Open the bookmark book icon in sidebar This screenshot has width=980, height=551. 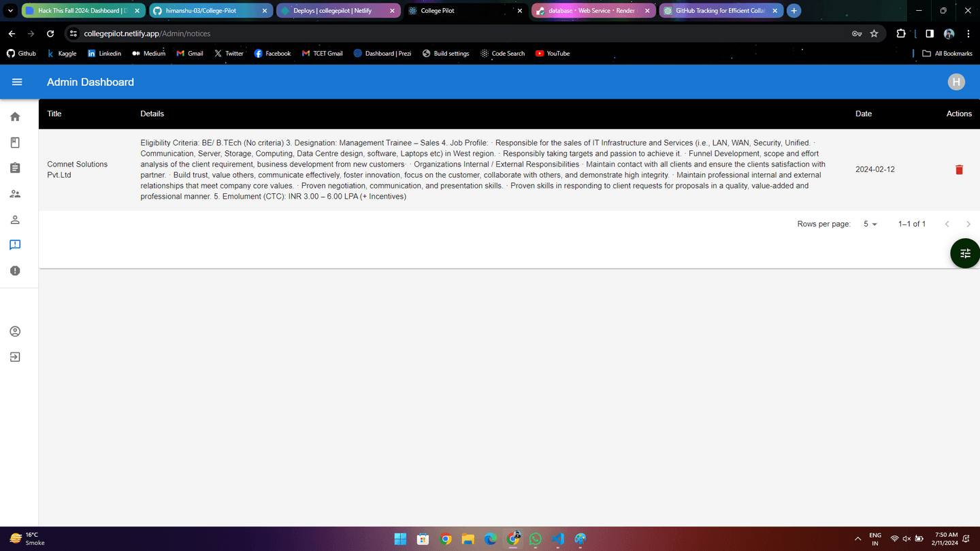tap(15, 143)
